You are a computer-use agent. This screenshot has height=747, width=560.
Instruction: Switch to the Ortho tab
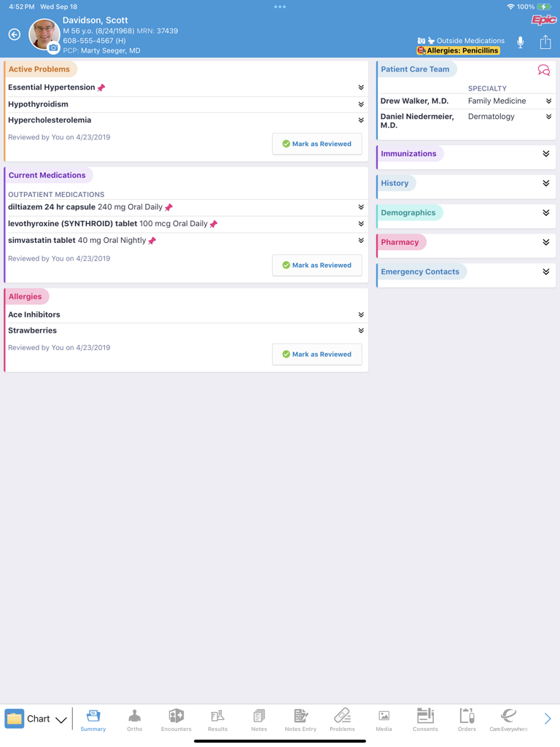[x=134, y=717]
